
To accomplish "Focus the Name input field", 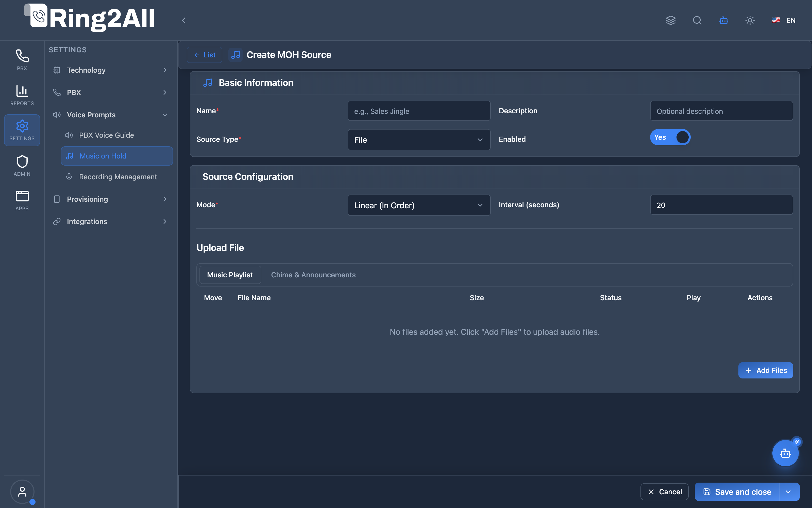I will click(x=419, y=111).
